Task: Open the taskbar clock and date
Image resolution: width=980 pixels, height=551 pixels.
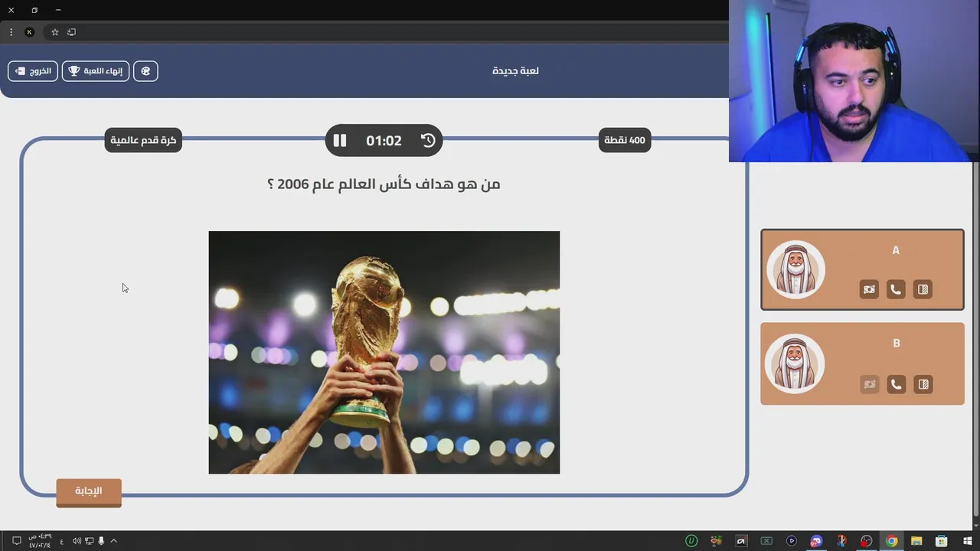Action: pos(40,541)
